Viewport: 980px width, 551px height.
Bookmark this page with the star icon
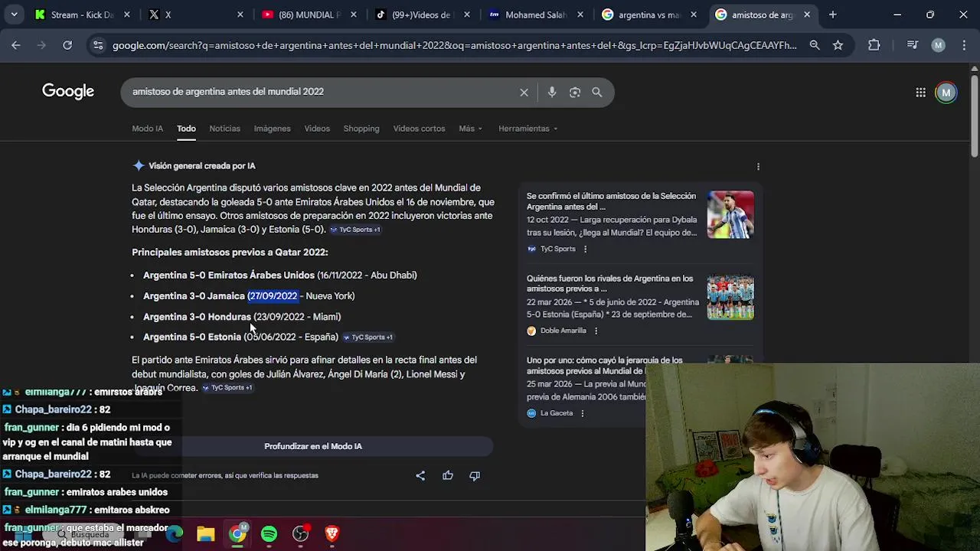(x=838, y=45)
